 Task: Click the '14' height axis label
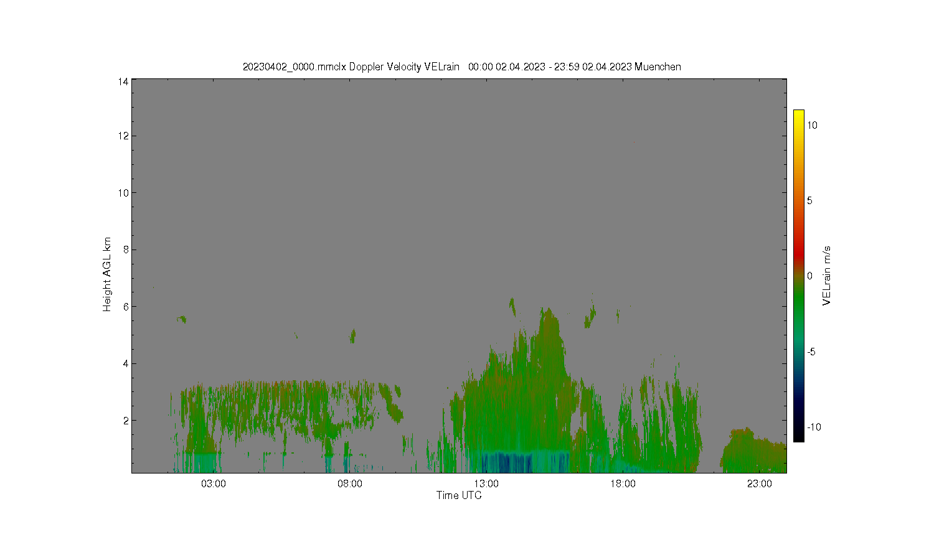(x=123, y=82)
